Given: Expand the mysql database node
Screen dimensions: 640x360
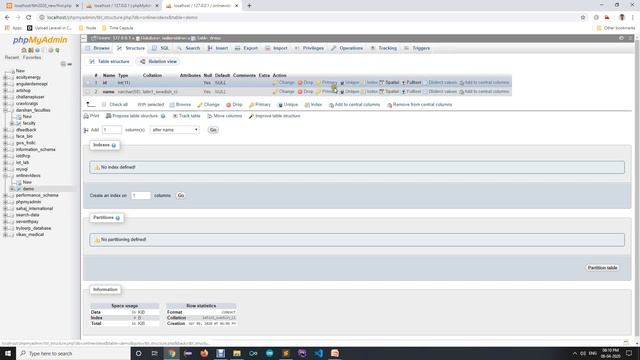Looking at the screenshot, I should click(5, 169).
